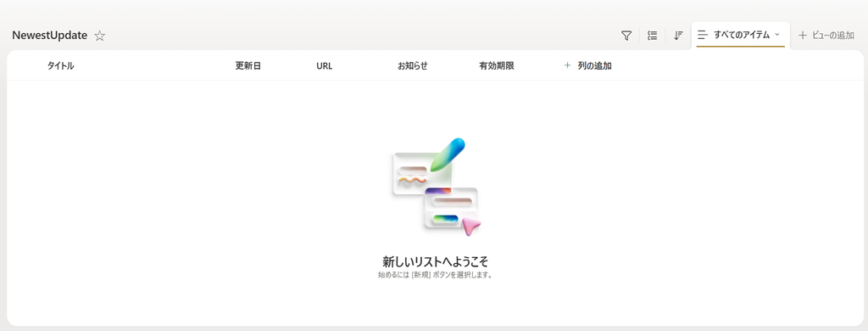The image size is (868, 331).
Task: Open the sort icon
Action: click(678, 36)
